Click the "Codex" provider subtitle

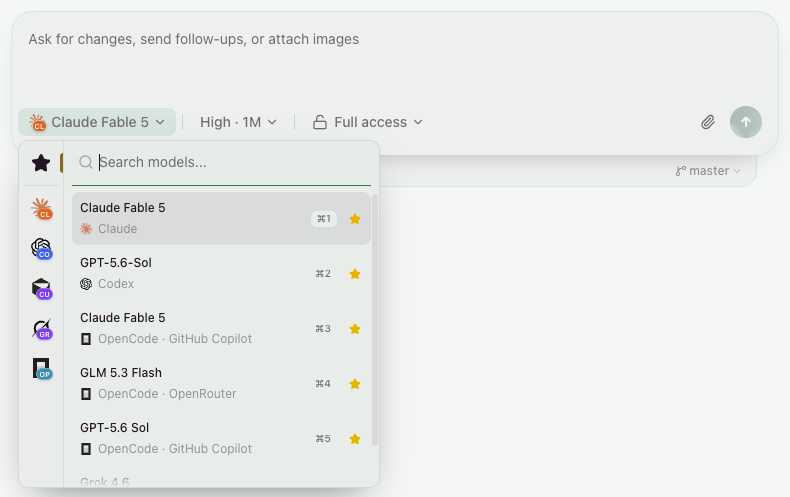116,284
